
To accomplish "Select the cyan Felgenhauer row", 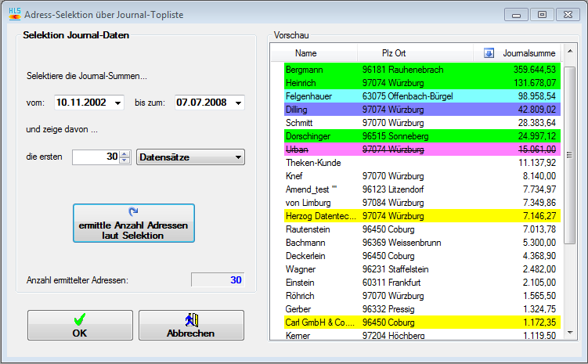I will click(x=423, y=96).
